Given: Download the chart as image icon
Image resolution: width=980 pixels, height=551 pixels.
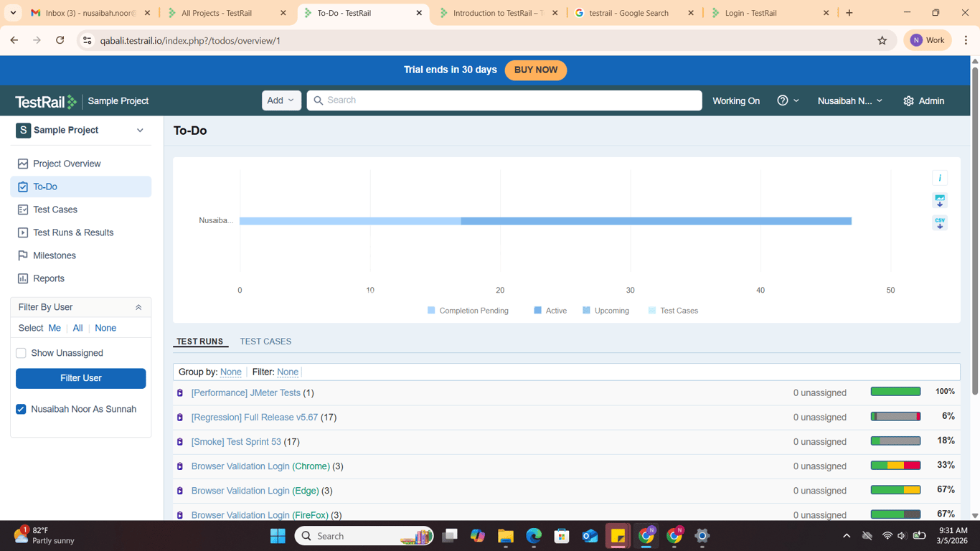Looking at the screenshot, I should tap(940, 200).
